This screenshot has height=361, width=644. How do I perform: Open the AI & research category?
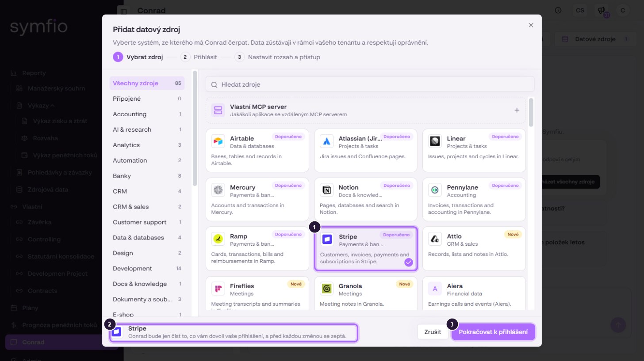(x=147, y=129)
